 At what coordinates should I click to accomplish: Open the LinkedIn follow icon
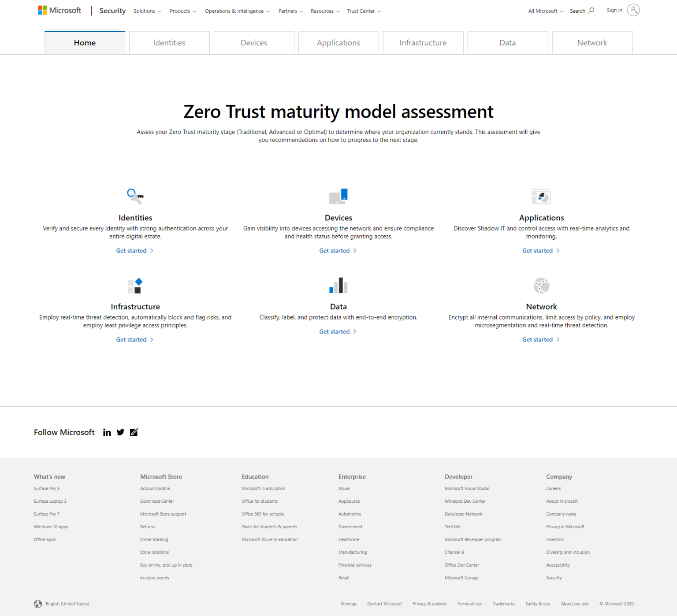(x=107, y=432)
